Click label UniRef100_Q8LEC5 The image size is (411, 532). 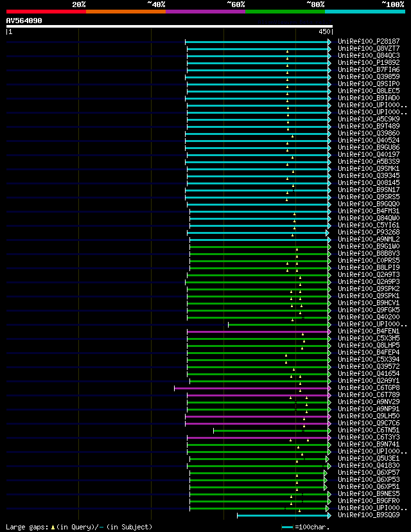tap(369, 91)
